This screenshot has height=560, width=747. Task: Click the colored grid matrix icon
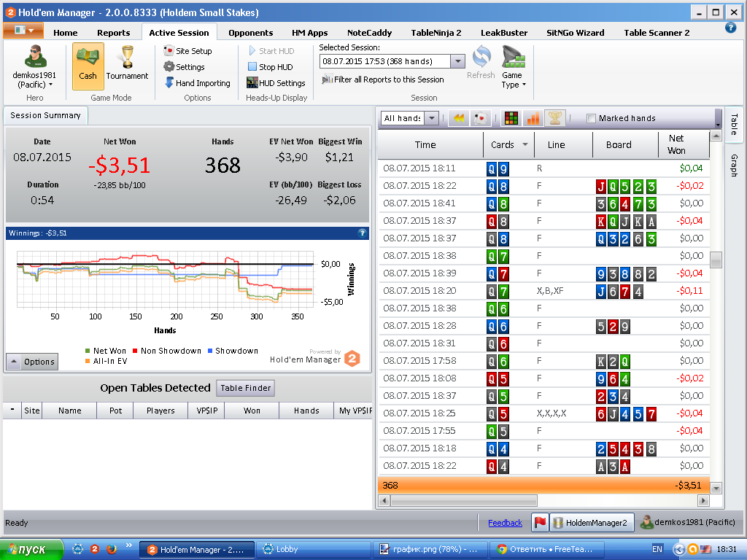pos(511,118)
